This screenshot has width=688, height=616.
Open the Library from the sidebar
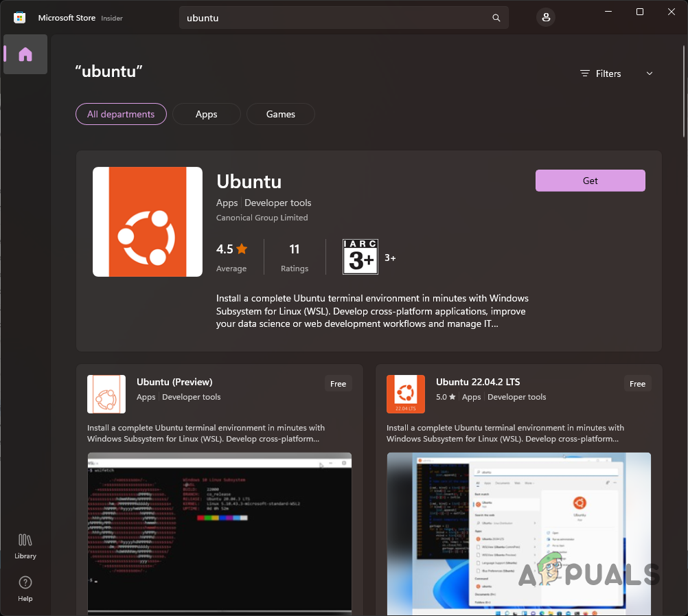(x=25, y=545)
